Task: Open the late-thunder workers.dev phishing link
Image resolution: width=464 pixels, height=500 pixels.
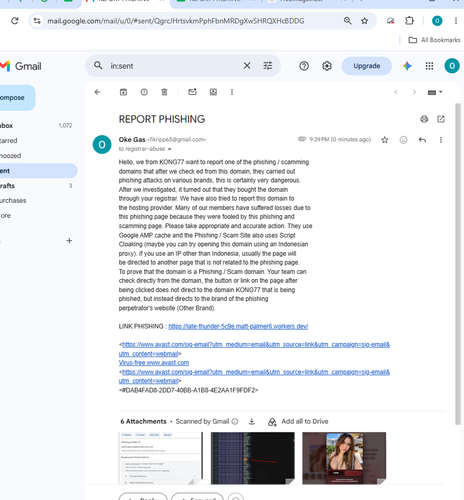Action: [x=238, y=326]
